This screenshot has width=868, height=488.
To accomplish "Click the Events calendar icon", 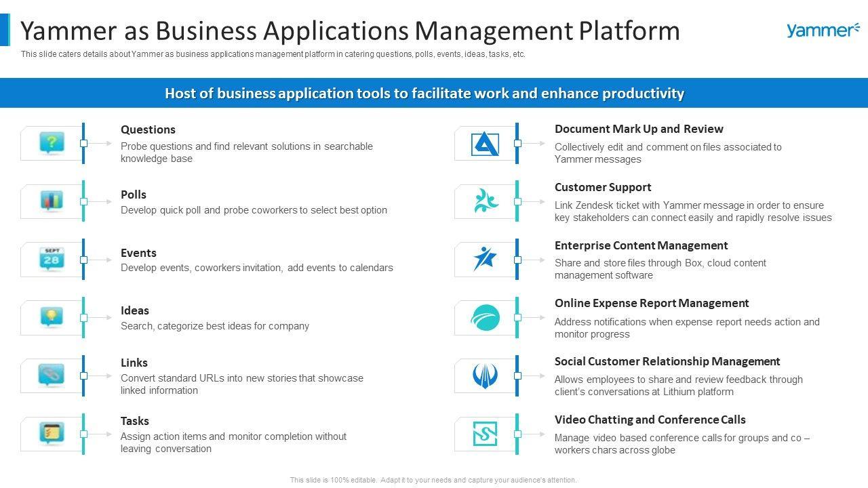I will pyautogui.click(x=52, y=259).
